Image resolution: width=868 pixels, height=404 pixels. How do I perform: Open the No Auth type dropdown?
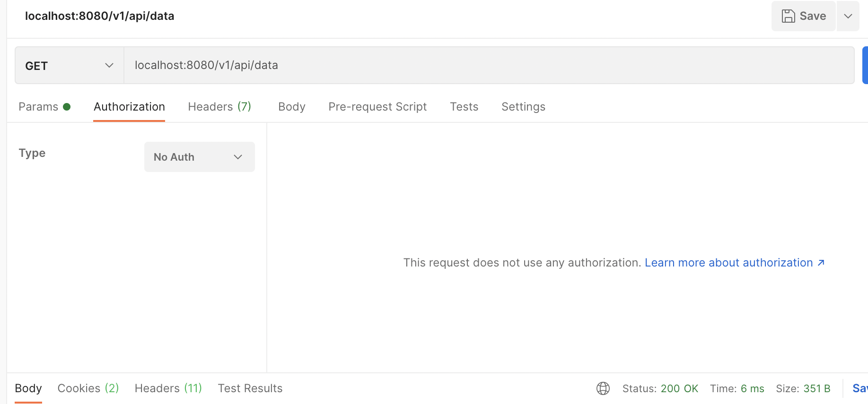coord(200,157)
